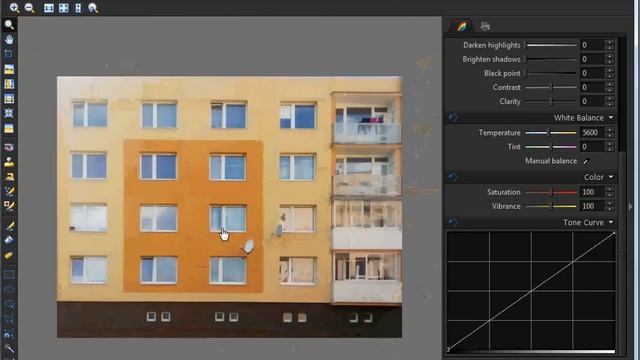Click the Tone Curve section title
Viewport: 640px width, 360px height.
583,222
